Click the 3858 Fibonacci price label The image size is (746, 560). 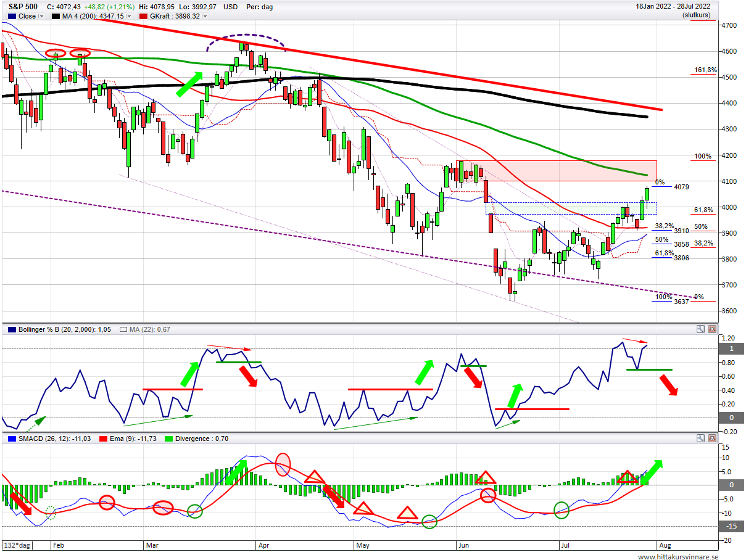coord(681,244)
